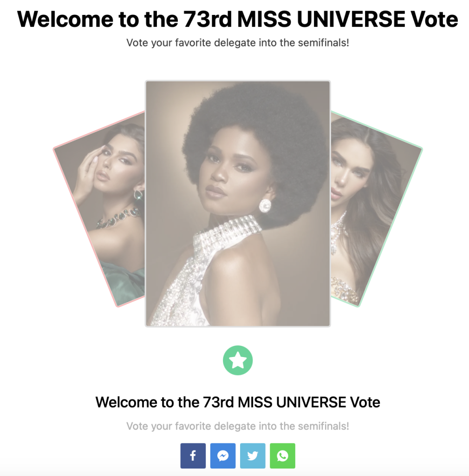Click the smaller Welcome heading below the star
Image resolution: width=469 pixels, height=476 pixels.
coord(238,402)
